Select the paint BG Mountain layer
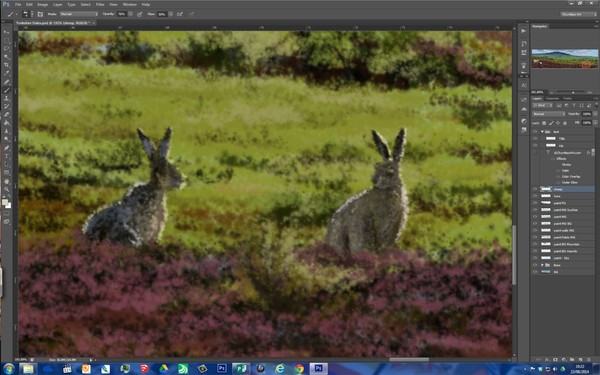 click(x=567, y=244)
